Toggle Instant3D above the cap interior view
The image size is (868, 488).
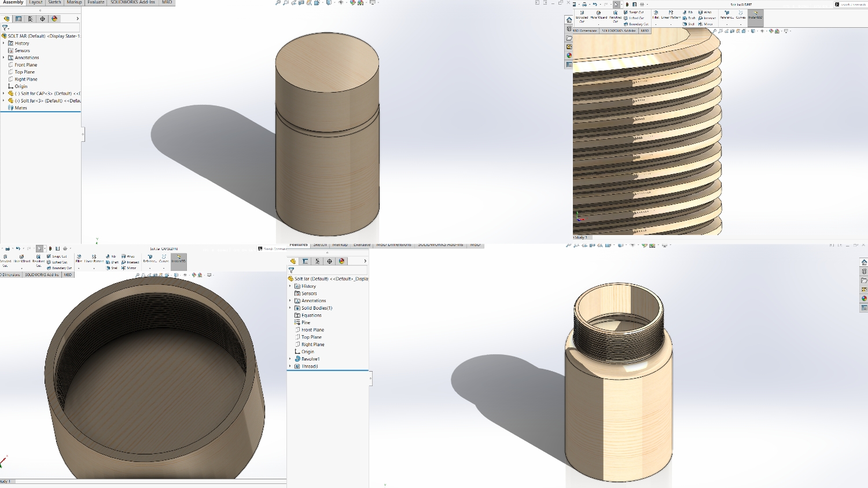(x=178, y=259)
